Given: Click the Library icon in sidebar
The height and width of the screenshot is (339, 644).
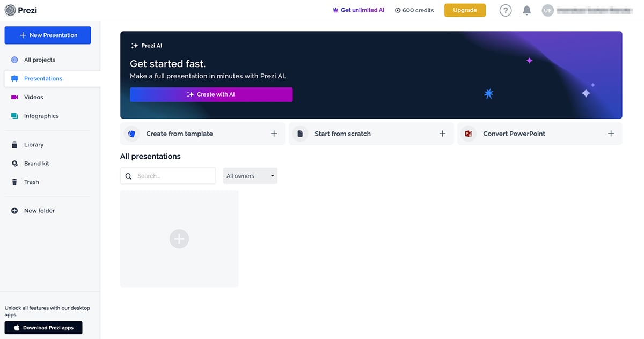Looking at the screenshot, I should [x=14, y=145].
